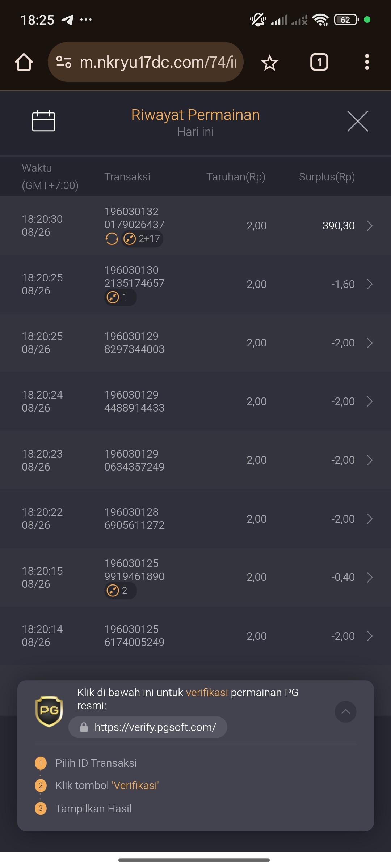391x868 pixels.
Task: Tap the orange 'verifikasi' text link
Action: (x=207, y=693)
